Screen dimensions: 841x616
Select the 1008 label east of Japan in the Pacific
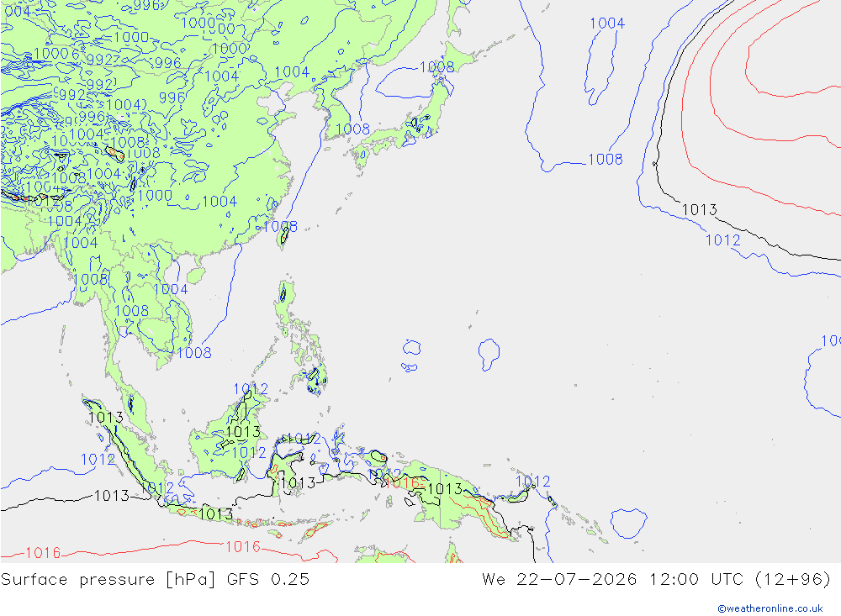605,159
